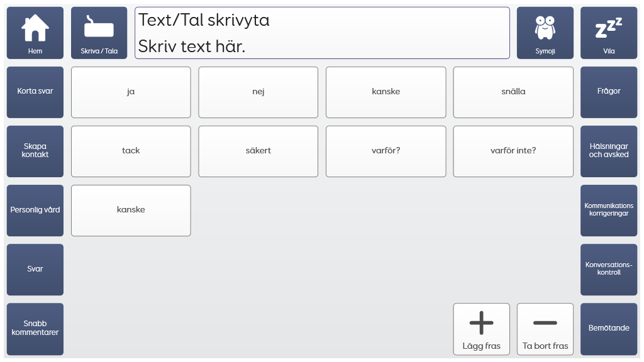
Task: Activate Vila rest mode
Action: tap(608, 33)
